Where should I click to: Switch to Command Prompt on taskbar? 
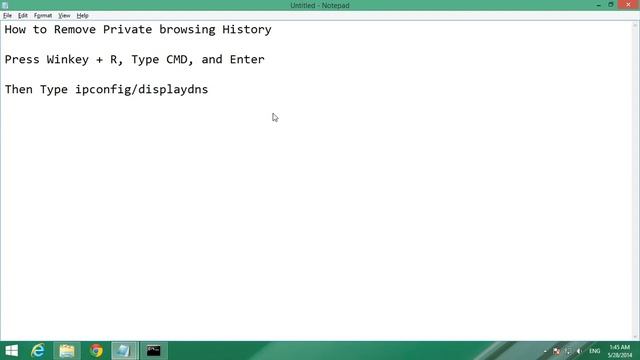(x=153, y=351)
